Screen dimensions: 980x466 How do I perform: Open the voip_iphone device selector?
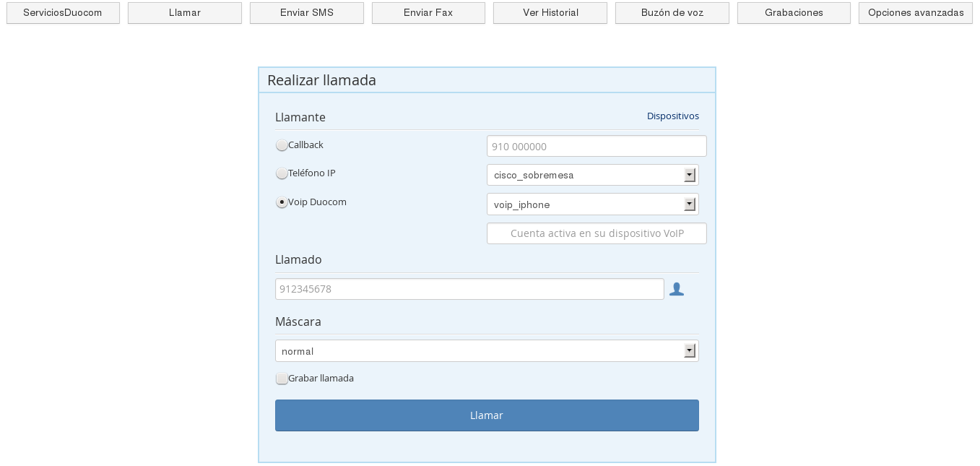point(592,204)
